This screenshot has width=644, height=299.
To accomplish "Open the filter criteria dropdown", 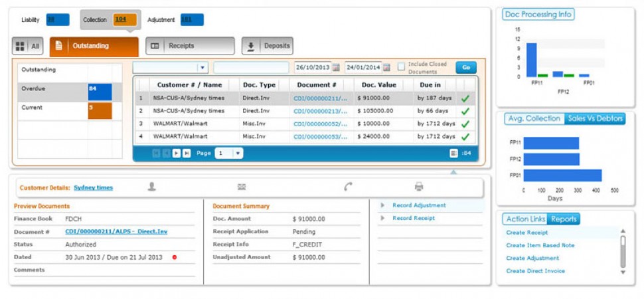I will coord(202,68).
